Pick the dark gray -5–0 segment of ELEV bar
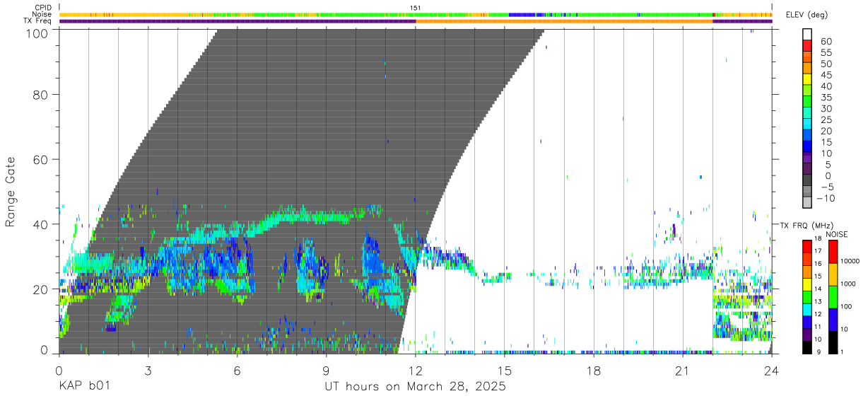Image resolution: width=868 pixels, height=401 pixels. [x=807, y=181]
